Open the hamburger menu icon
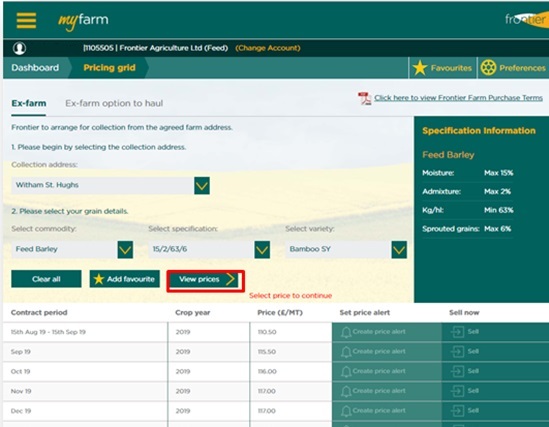549x427 pixels. pyautogui.click(x=26, y=21)
